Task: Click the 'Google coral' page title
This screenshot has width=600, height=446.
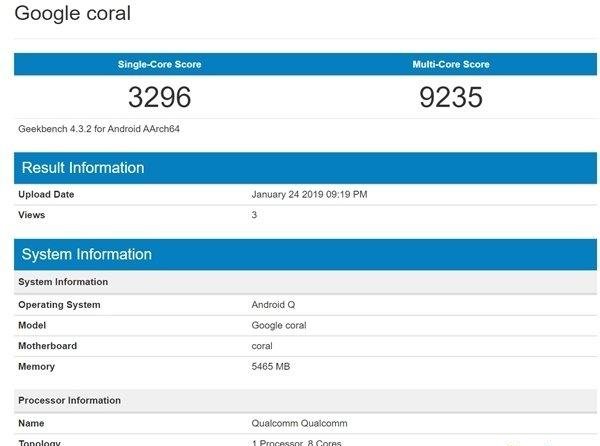Action: pyautogui.click(x=73, y=13)
